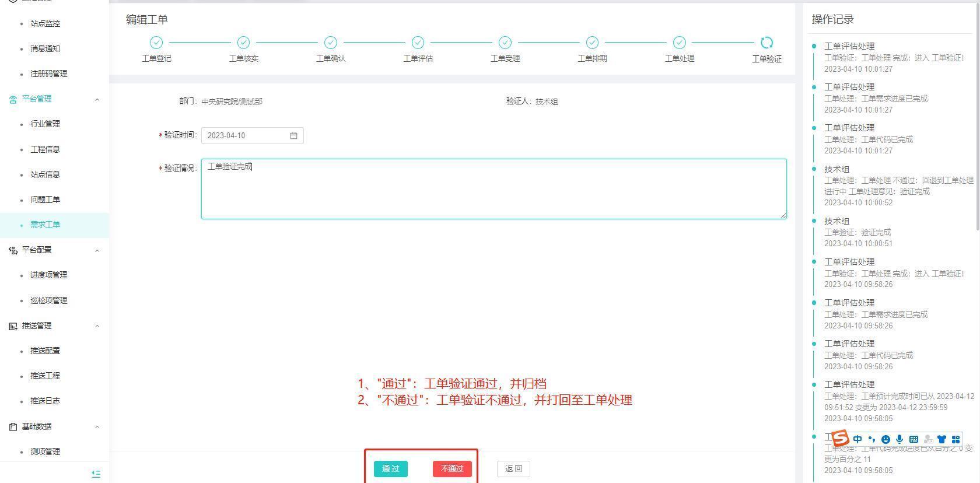This screenshot has height=483, width=980.
Task: Click the green 通过 button
Action: tap(390, 468)
